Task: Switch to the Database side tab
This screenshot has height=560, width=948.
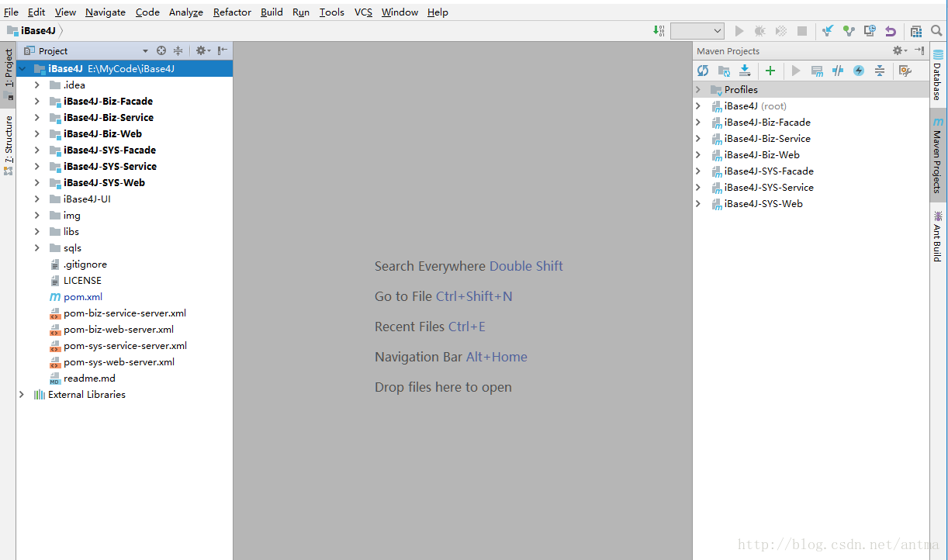Action: click(938, 74)
